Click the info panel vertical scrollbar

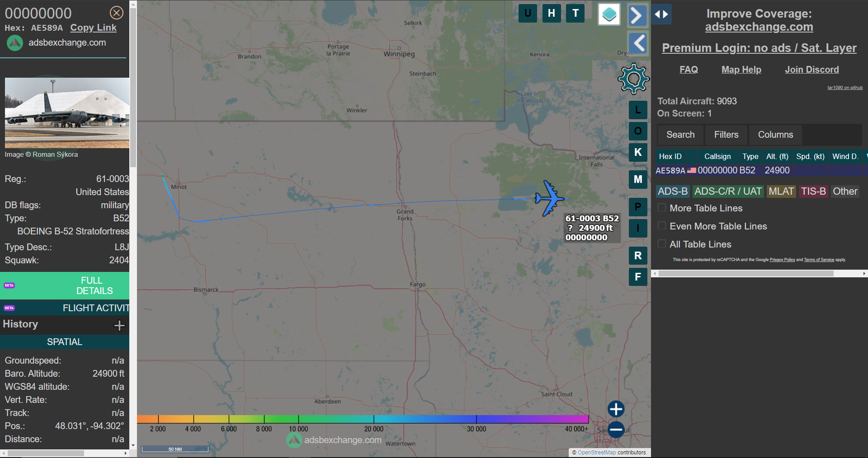pos(133,88)
